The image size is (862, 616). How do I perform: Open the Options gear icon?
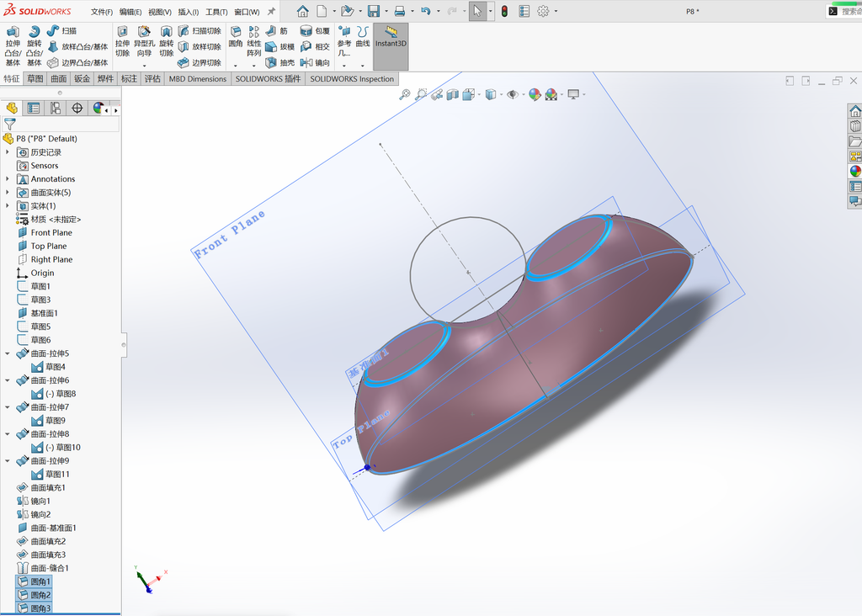543,11
